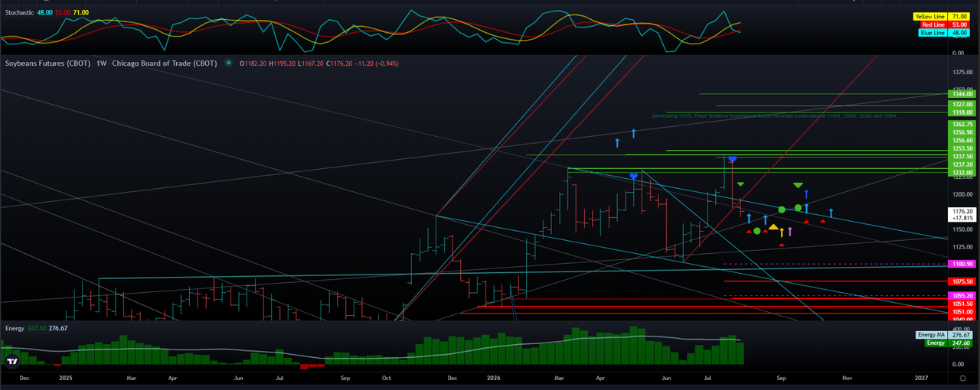The width and height of the screenshot is (980, 390).
Task: Select the highest light-blue up-arrow marker
Action: (634, 134)
